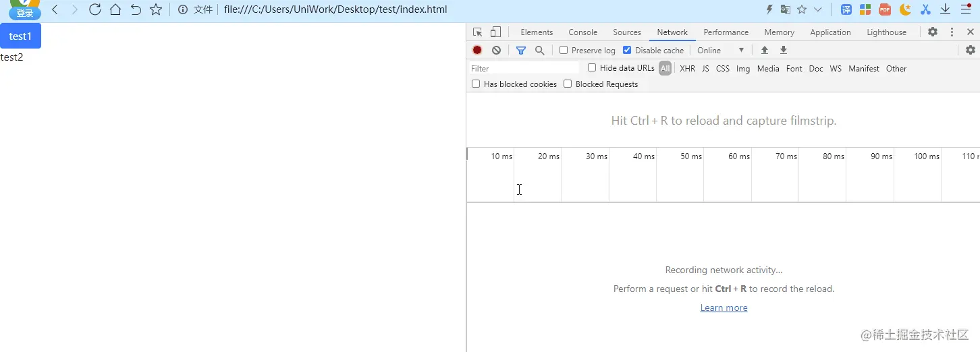Filter requests by Other
The height and width of the screenshot is (352, 980).
pos(896,68)
